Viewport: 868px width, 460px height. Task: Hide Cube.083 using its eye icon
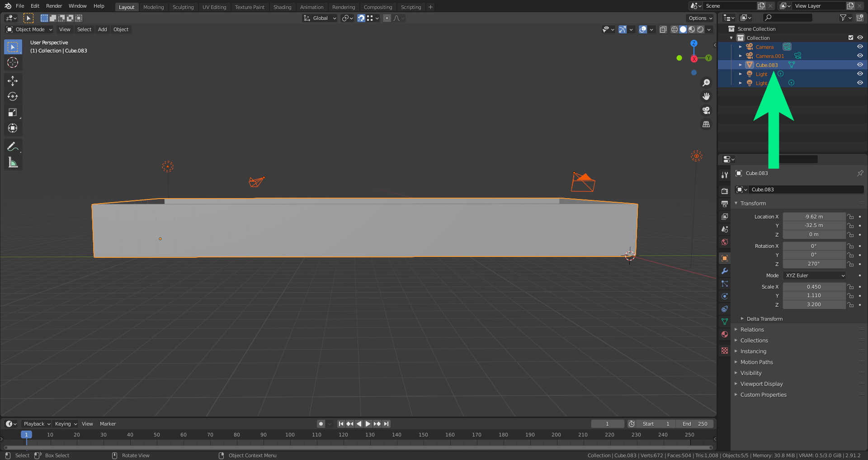pyautogui.click(x=860, y=65)
